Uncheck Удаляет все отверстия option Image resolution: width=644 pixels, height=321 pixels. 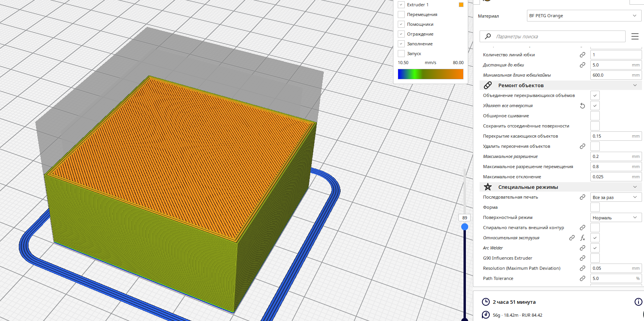(595, 106)
